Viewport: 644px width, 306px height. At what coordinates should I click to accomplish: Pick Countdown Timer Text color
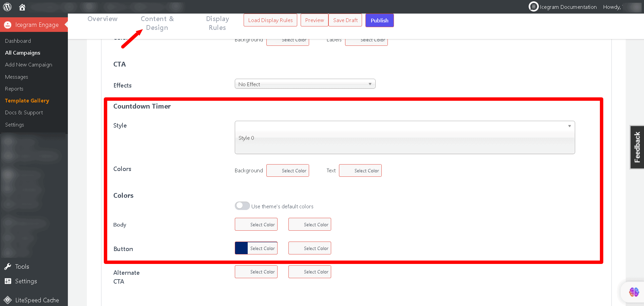click(x=360, y=170)
